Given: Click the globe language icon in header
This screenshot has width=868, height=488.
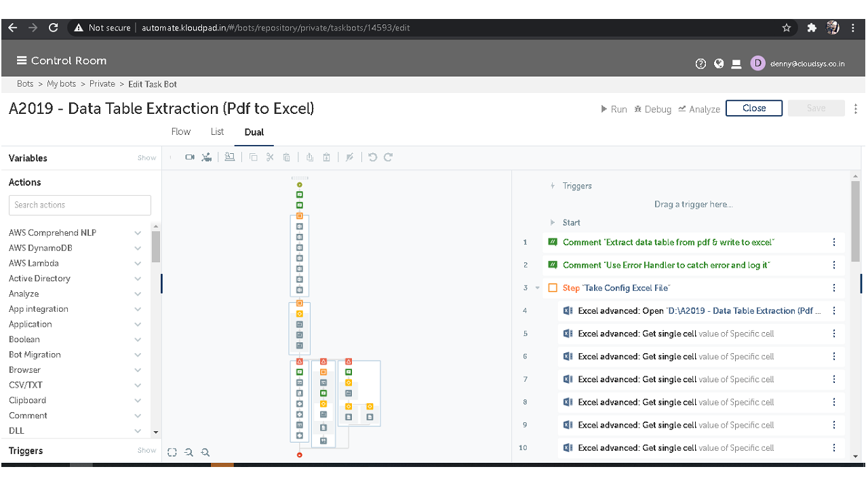Looking at the screenshot, I should tap(719, 64).
